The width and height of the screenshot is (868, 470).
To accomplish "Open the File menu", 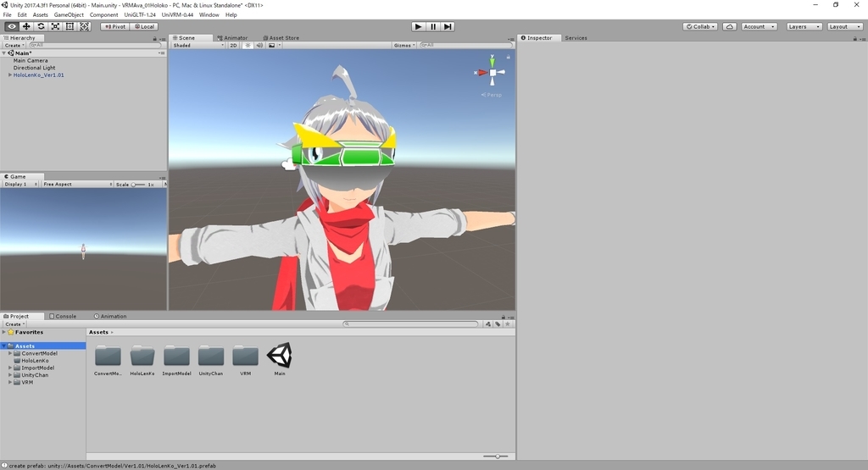I will [x=7, y=15].
